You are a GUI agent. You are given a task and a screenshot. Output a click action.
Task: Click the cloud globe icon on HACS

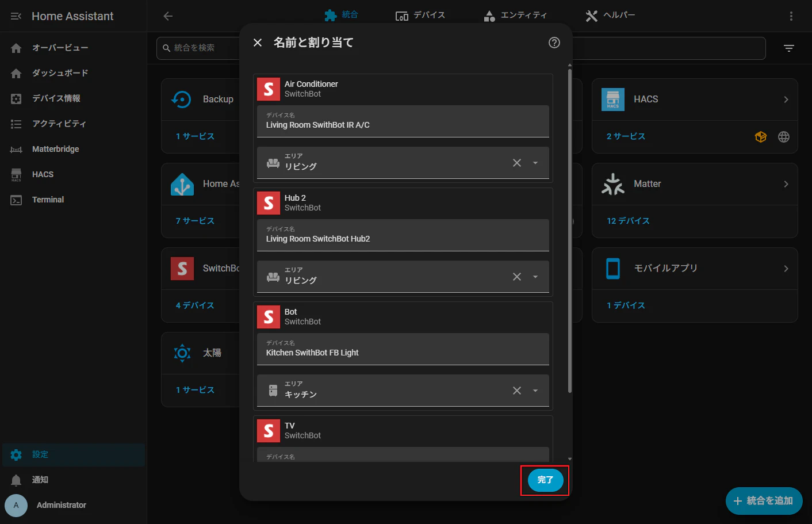(x=784, y=137)
